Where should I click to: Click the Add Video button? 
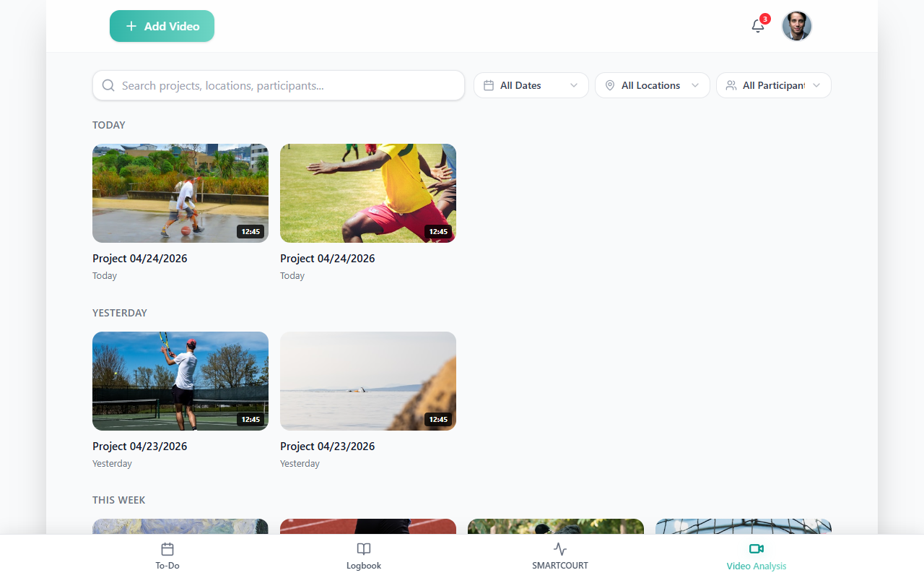pyautogui.click(x=162, y=26)
